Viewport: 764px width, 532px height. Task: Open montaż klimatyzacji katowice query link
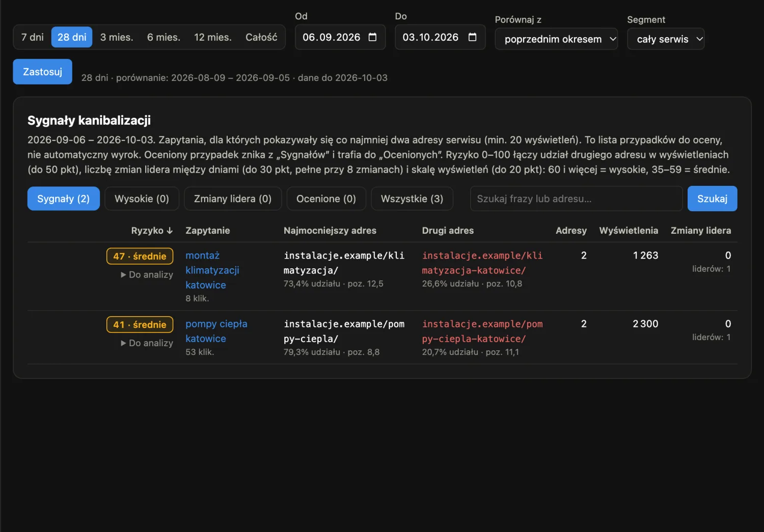[212, 270]
